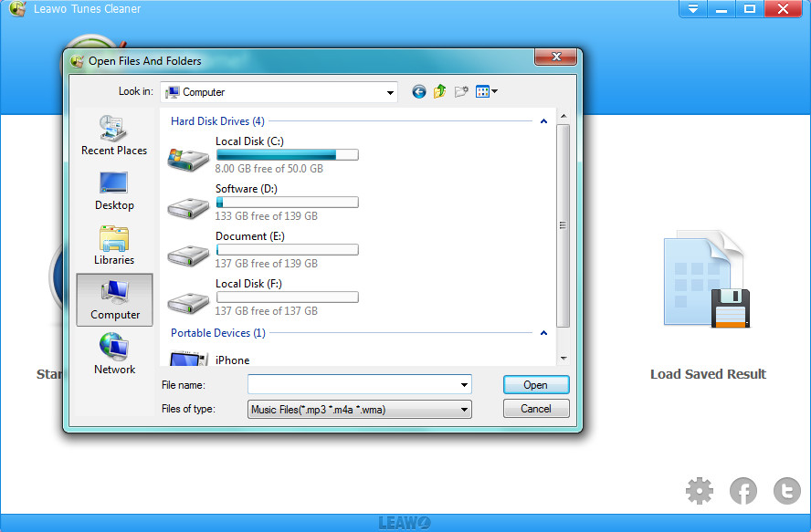Select Recent Places in sidebar

114,136
